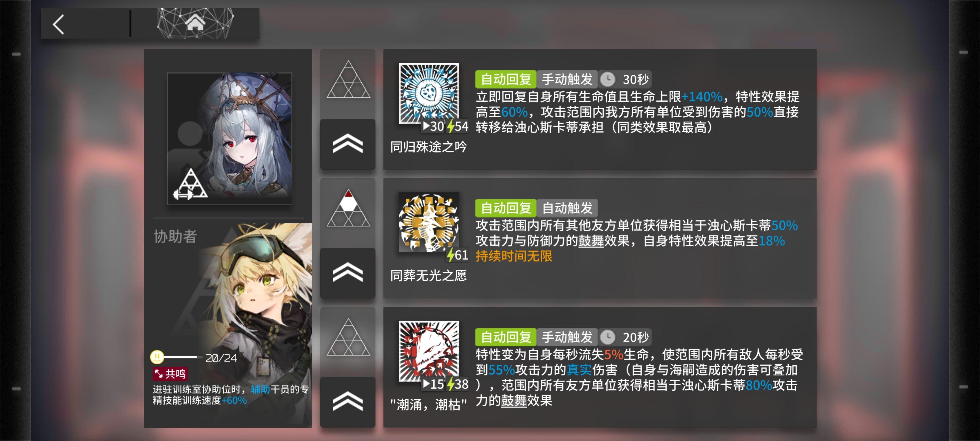980x441 pixels.
Task: Tap 自动回复 tag on first skill
Action: click(x=506, y=79)
